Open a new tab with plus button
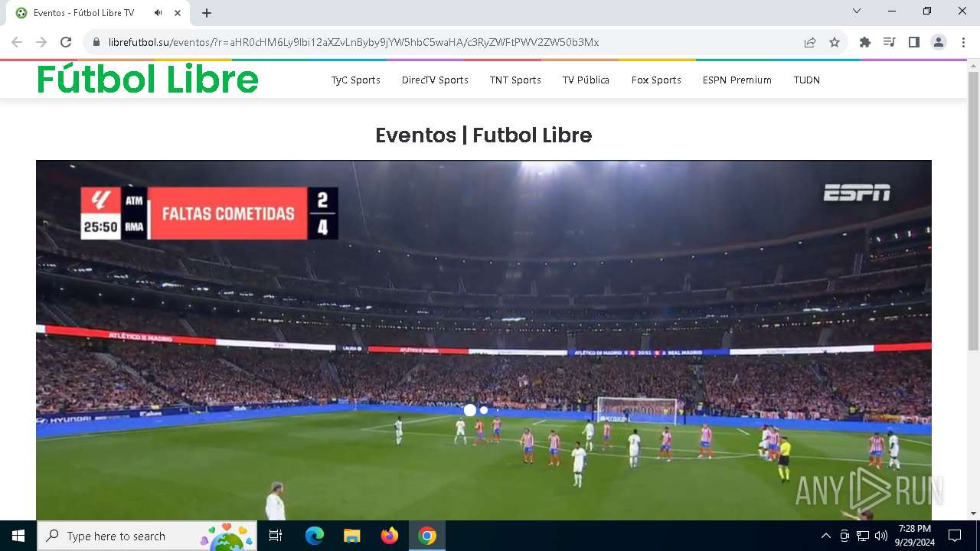Screen dimensions: 980x551 click(207, 13)
